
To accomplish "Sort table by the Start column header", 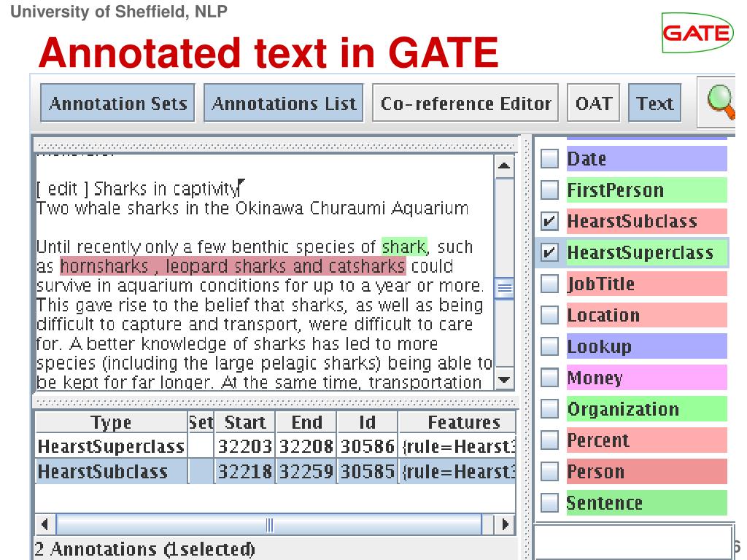I will [x=245, y=422].
